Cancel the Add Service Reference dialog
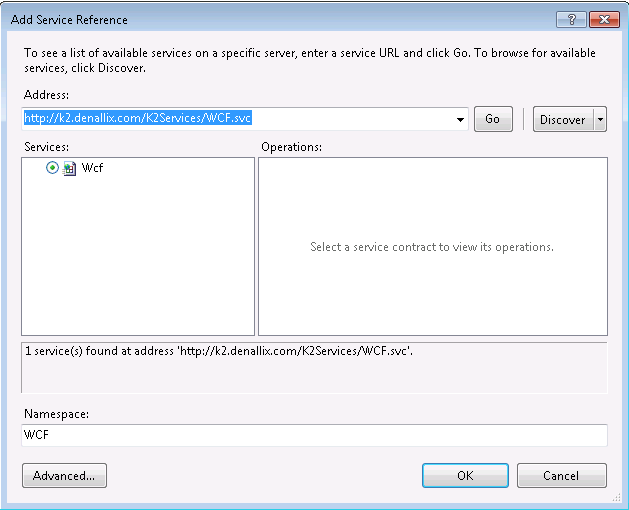 pos(562,475)
